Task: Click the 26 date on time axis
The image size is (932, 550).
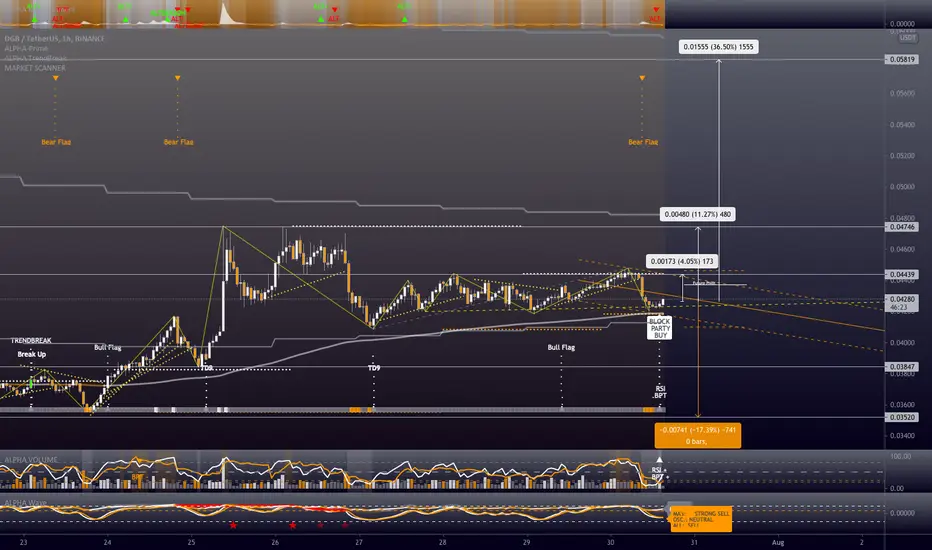Action: [275, 542]
